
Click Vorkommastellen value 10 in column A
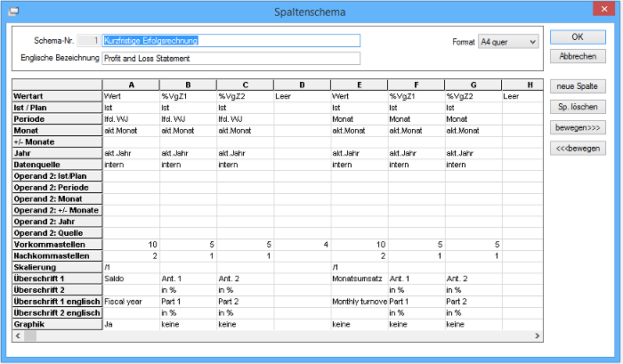coord(131,245)
